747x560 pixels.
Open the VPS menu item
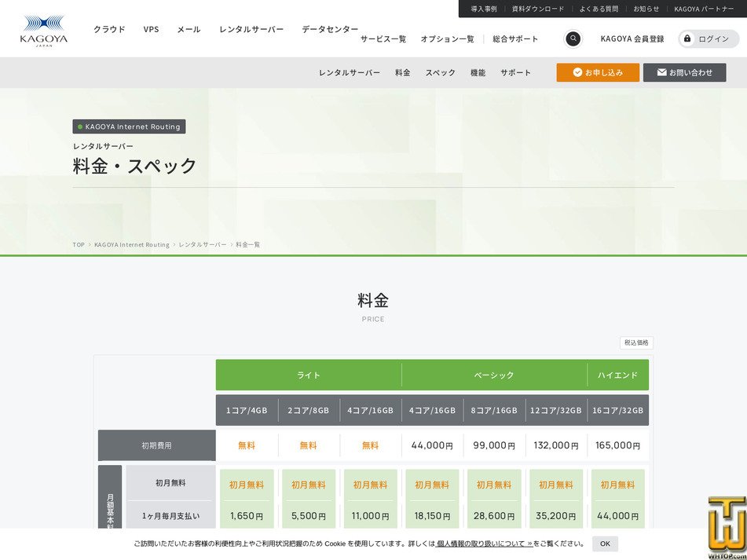(151, 29)
